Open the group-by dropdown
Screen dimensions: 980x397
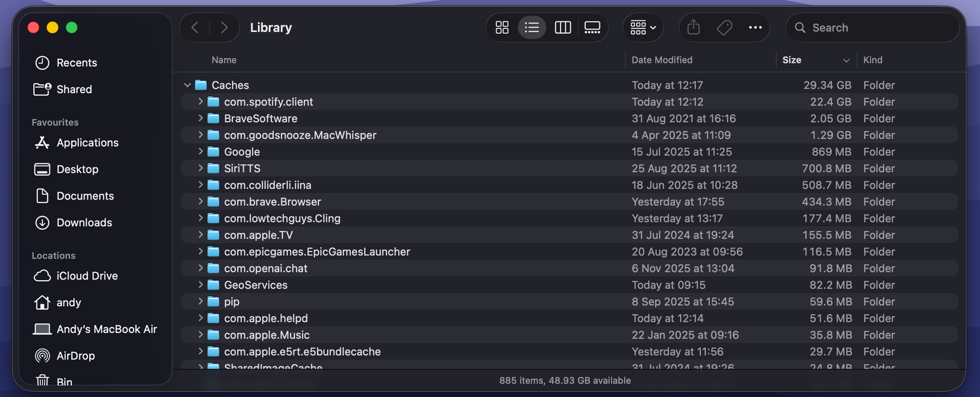[643, 27]
